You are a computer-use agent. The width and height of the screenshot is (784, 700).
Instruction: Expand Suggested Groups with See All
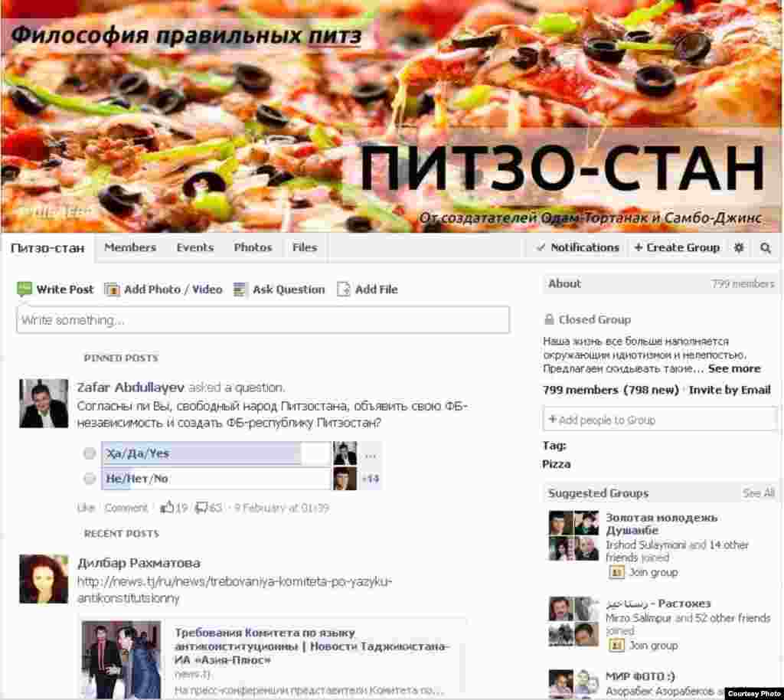click(758, 493)
